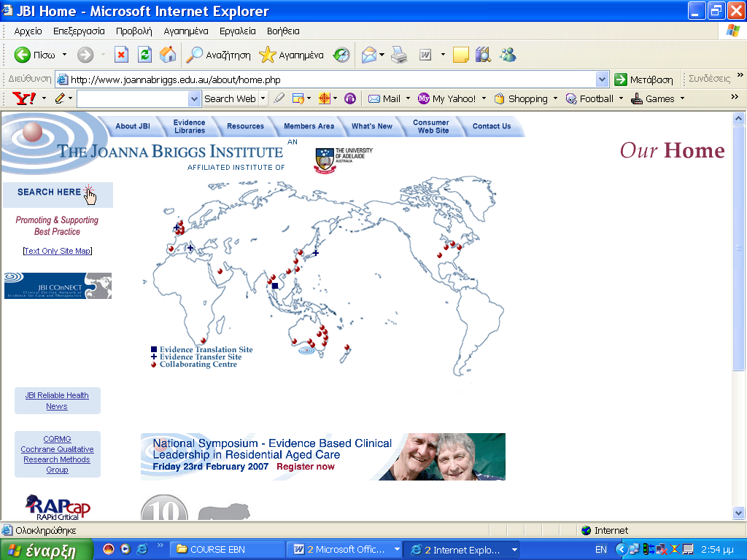747x560 pixels.
Task: Click the JBI COnNECT banner image
Action: pyautogui.click(x=58, y=286)
